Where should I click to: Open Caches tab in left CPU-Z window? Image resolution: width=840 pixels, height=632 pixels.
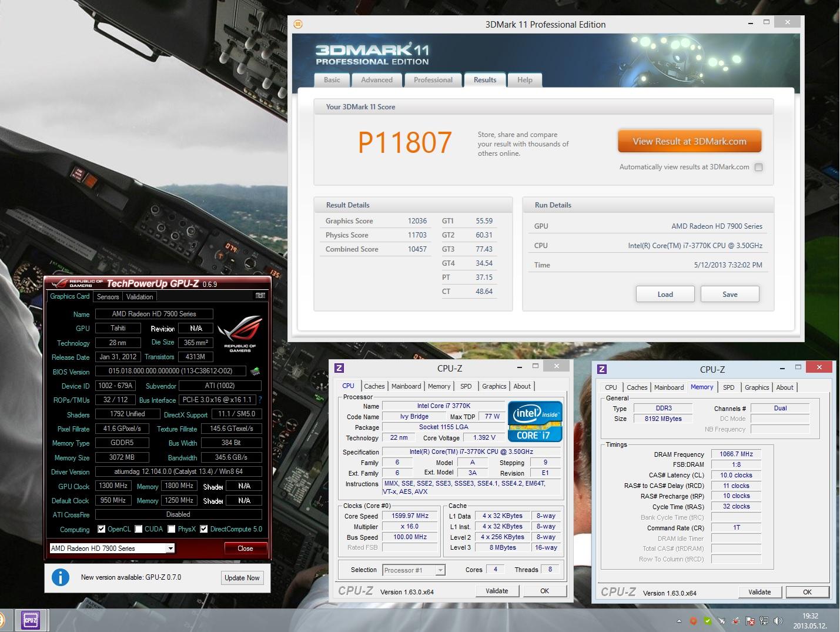pyautogui.click(x=374, y=386)
